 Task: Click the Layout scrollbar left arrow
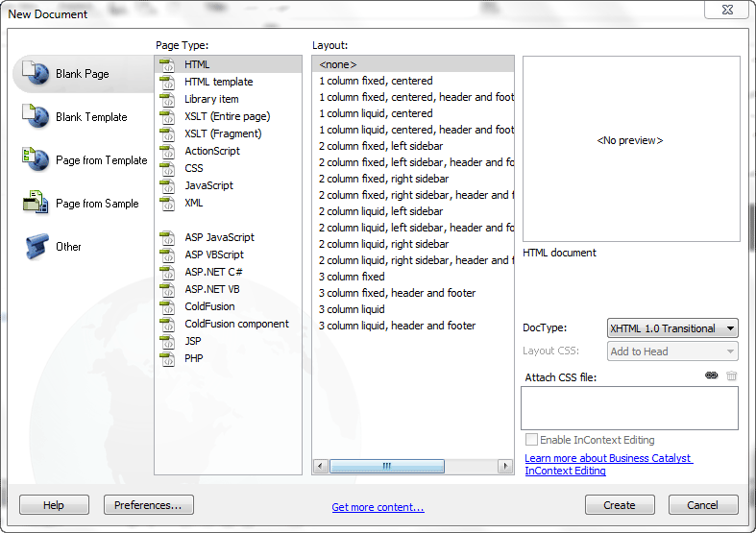(x=320, y=466)
